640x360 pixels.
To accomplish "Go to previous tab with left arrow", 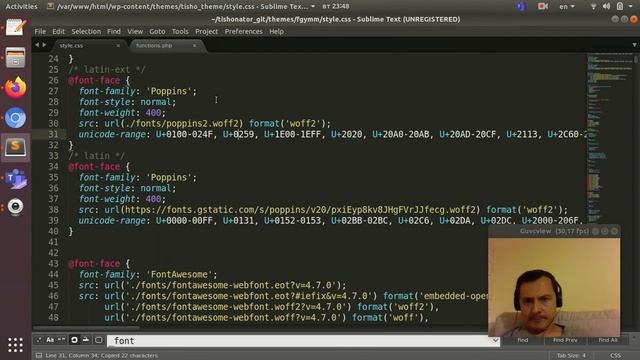I will (x=37, y=45).
